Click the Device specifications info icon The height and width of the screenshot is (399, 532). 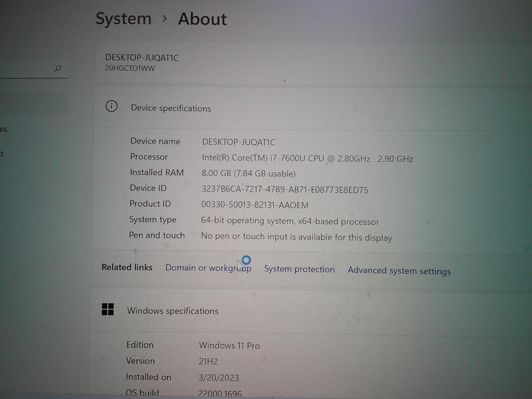coord(111,106)
